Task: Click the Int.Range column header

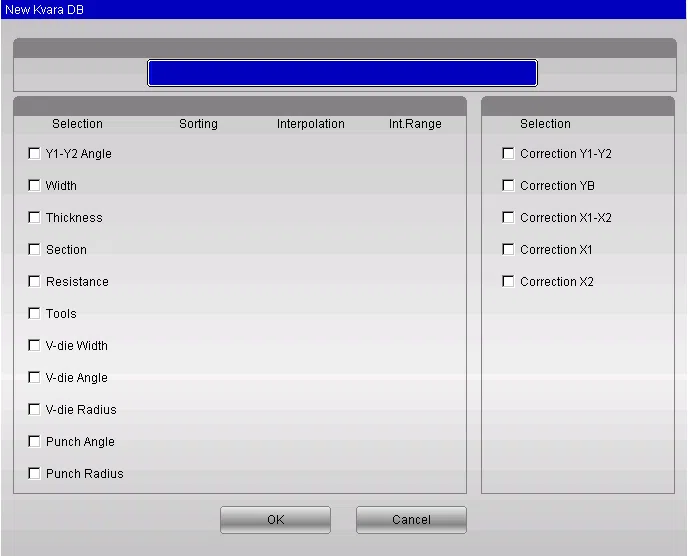Action: click(x=415, y=124)
